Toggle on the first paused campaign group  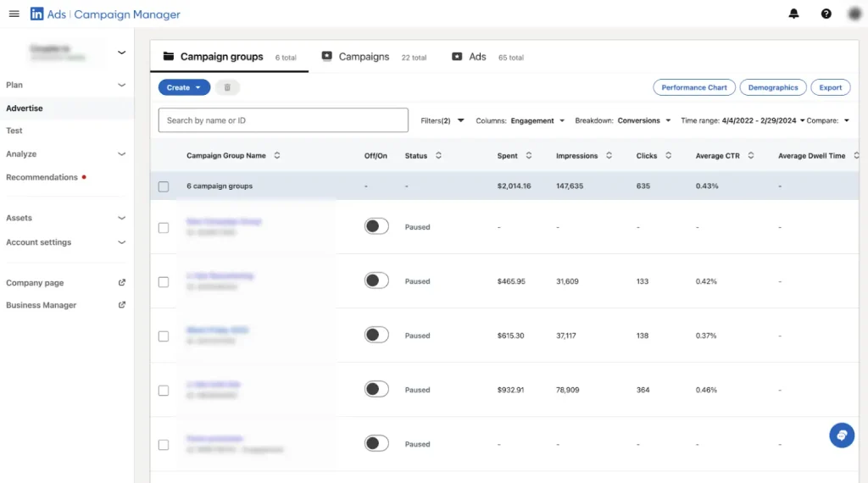376,226
